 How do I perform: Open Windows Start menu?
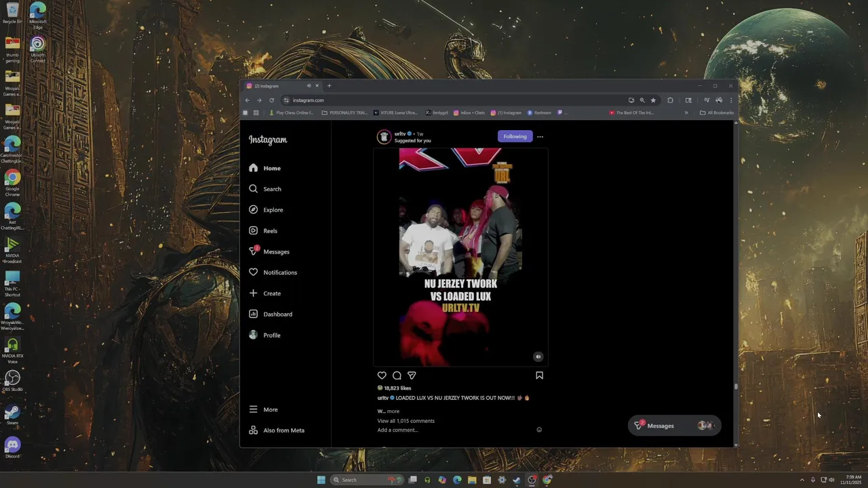(321, 480)
